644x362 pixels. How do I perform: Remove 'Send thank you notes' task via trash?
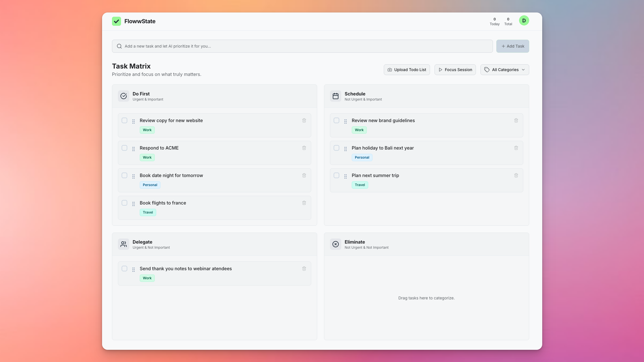(x=304, y=269)
